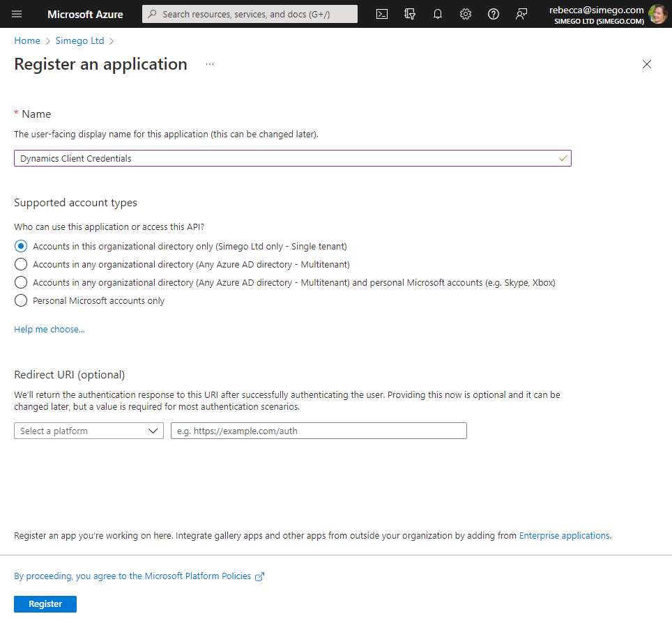
Task: Open the Microsoft Platform Policies link
Action: [x=139, y=576]
